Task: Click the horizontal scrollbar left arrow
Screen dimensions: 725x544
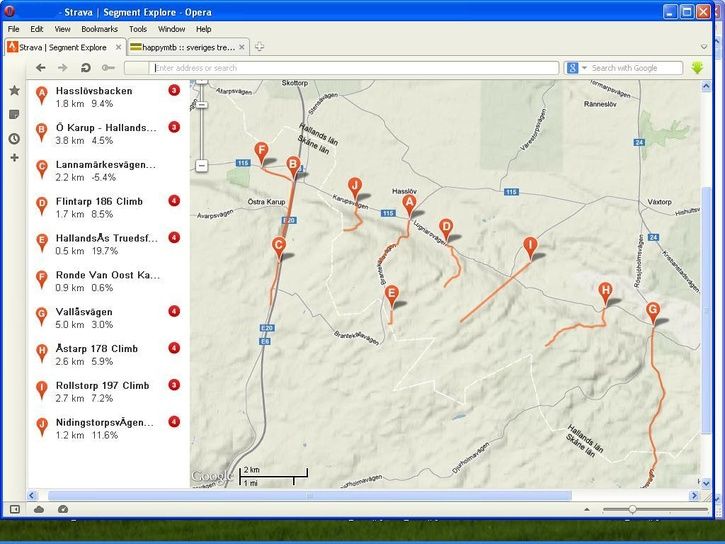Action: (x=31, y=495)
